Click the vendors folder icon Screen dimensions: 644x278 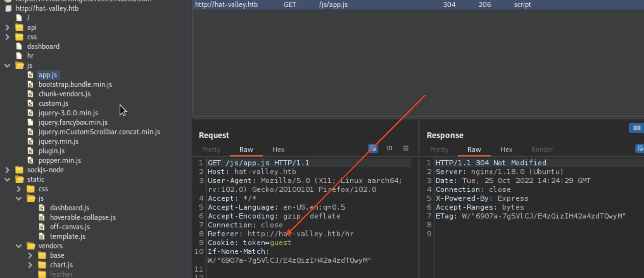tap(31, 246)
